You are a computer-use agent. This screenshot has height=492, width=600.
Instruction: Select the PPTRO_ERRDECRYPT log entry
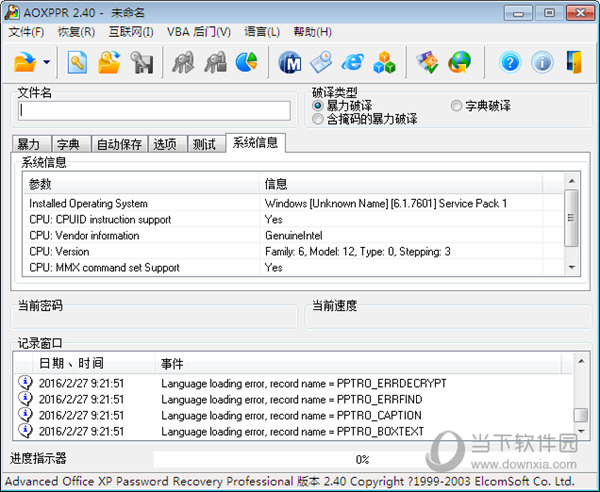293,383
